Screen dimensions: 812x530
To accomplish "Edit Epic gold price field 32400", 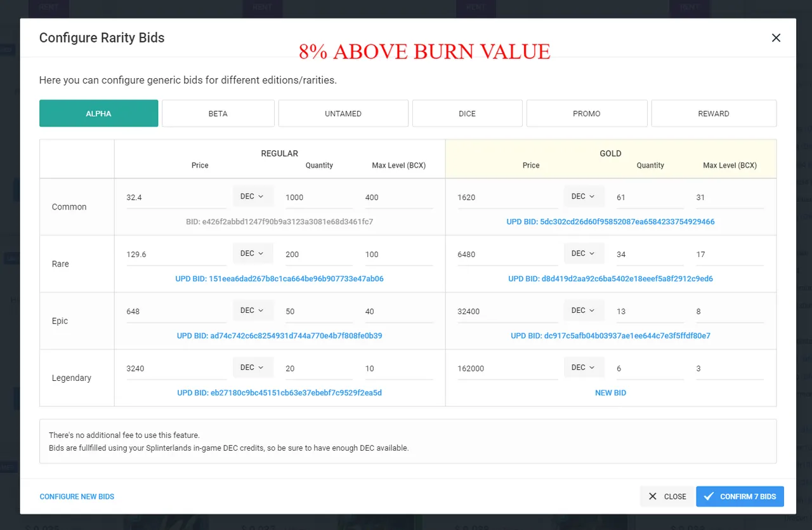I will point(507,312).
